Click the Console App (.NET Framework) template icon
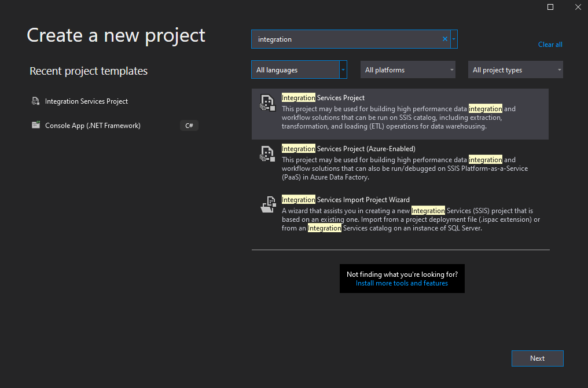The image size is (588, 388). click(x=36, y=125)
